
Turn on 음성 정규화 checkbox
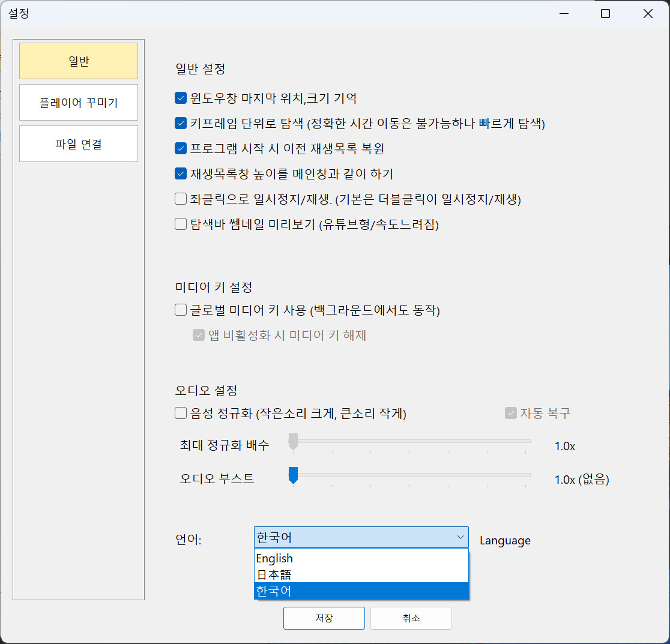(x=181, y=413)
